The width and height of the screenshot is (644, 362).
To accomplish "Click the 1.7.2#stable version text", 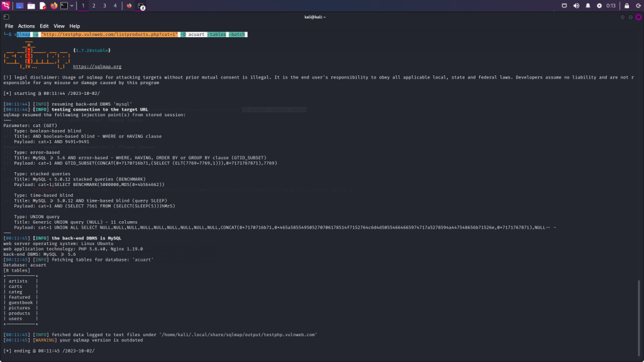I will [x=92, y=50].
